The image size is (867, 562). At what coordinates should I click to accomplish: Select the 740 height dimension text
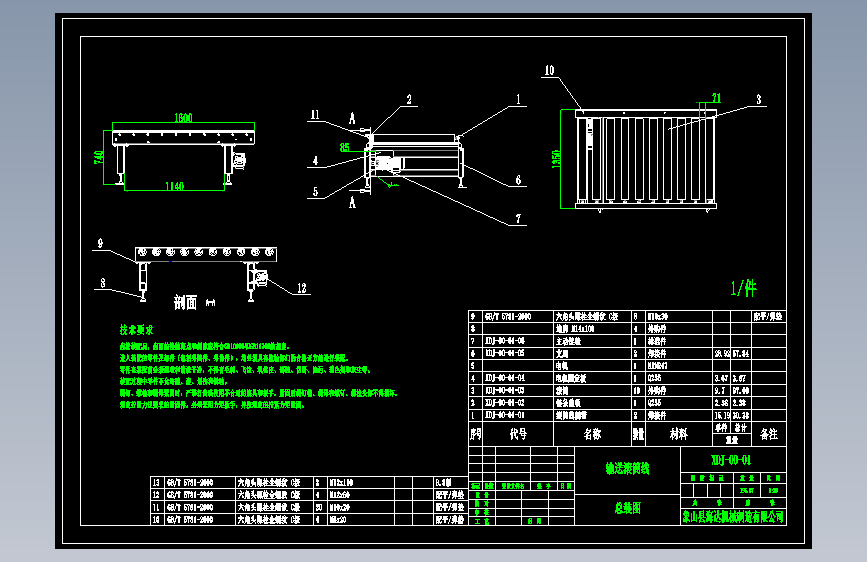point(99,158)
